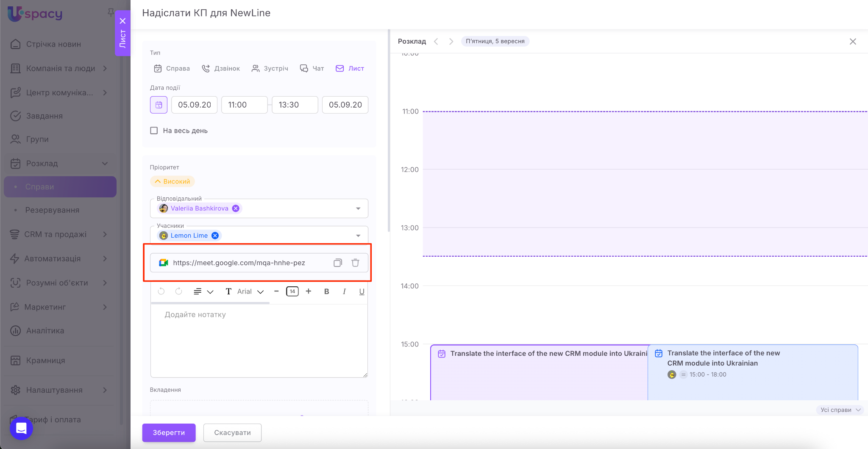Copy the Google Meet link
The width and height of the screenshot is (868, 449).
[337, 263]
